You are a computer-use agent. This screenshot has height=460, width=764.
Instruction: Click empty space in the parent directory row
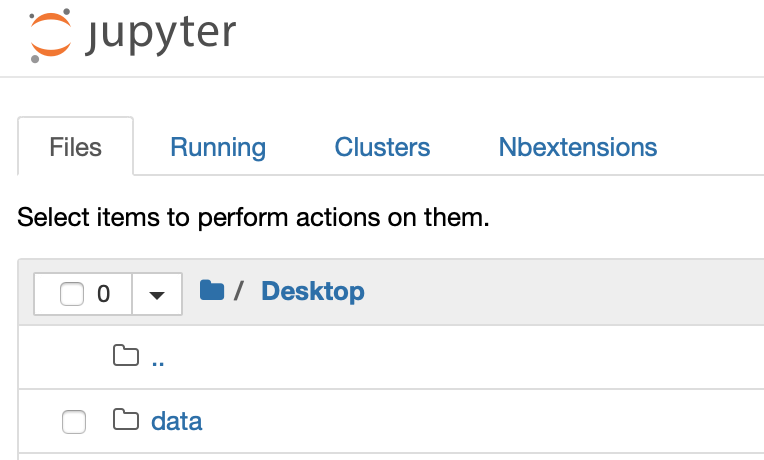tap(480, 357)
